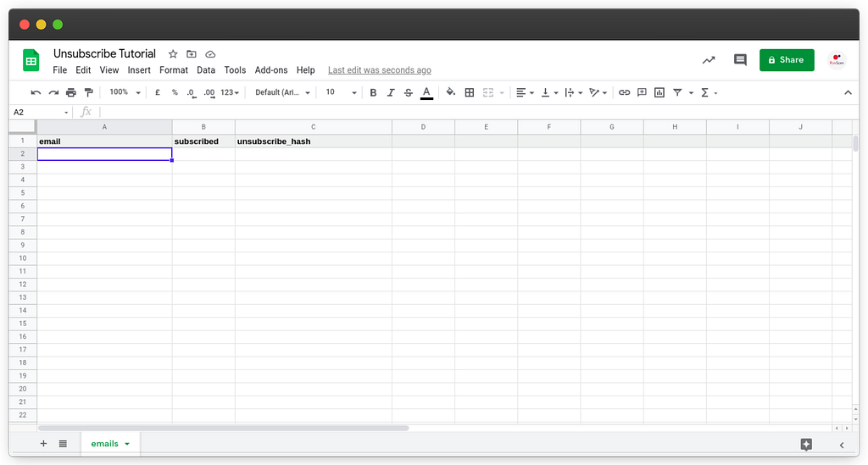
Task: Open the vertical align dropdown
Action: [549, 92]
